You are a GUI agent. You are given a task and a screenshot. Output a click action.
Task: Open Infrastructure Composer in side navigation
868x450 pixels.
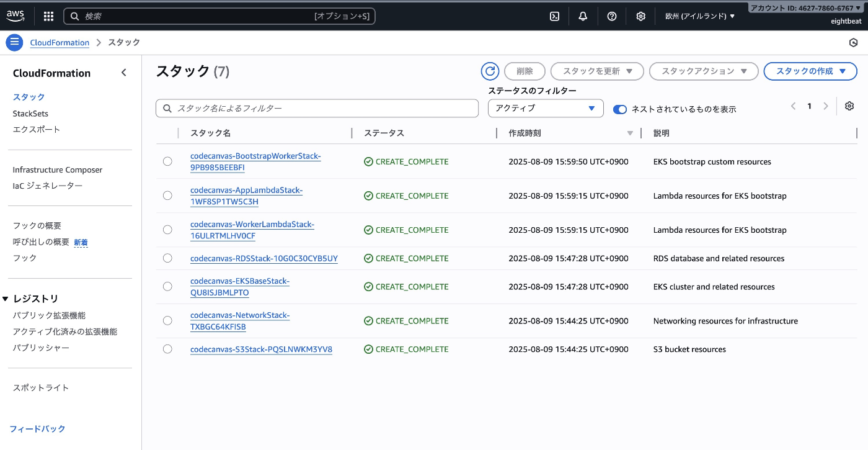pos(58,170)
